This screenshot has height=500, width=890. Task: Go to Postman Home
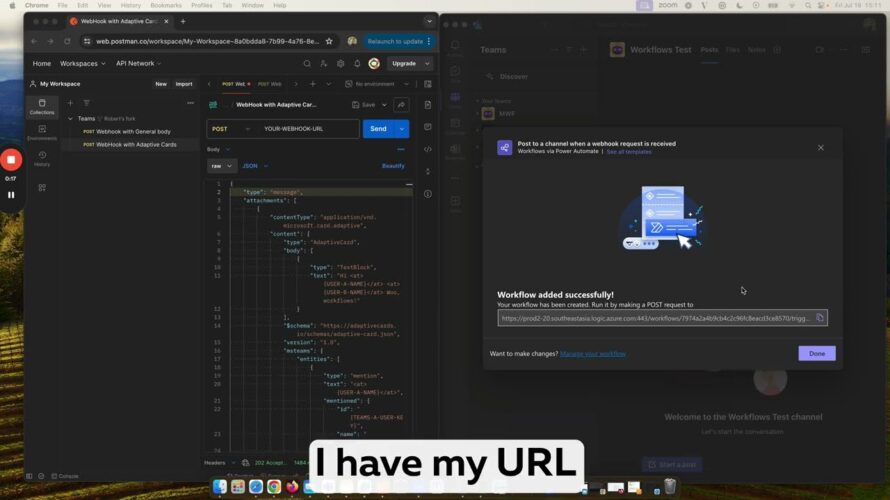pyautogui.click(x=41, y=64)
